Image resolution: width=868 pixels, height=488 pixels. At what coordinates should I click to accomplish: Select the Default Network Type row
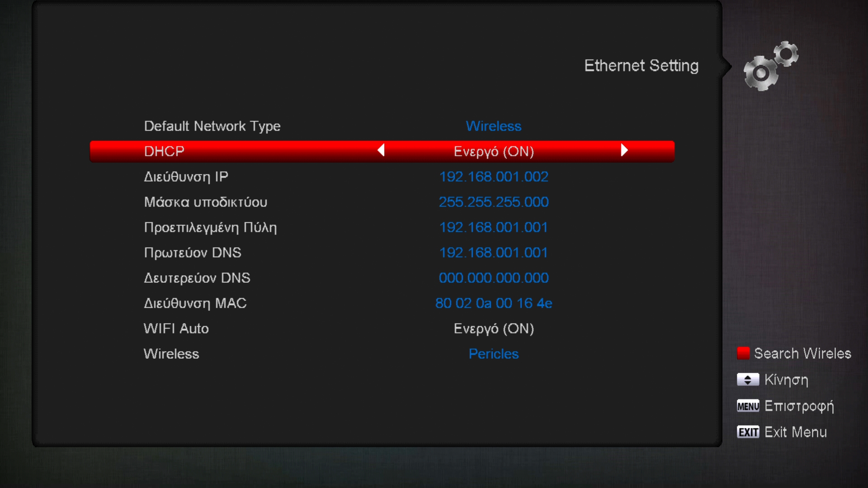point(382,126)
